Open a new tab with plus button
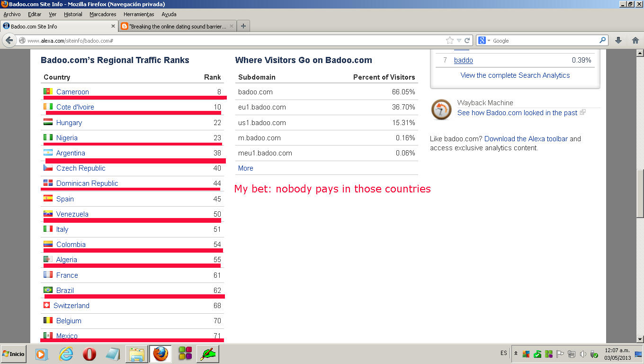Screen dimensions: 644x364 [x=243, y=27]
